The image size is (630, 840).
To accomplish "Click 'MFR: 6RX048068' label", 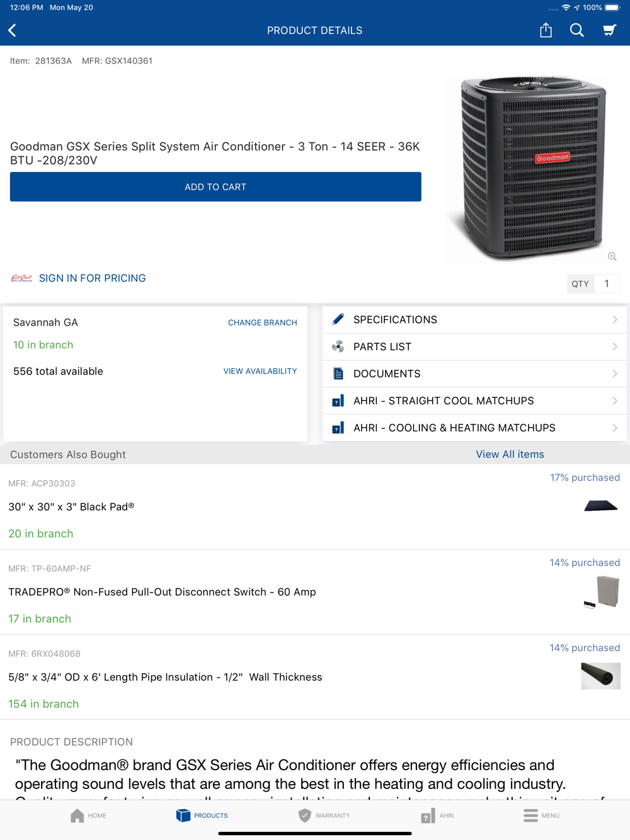I will pyautogui.click(x=44, y=653).
